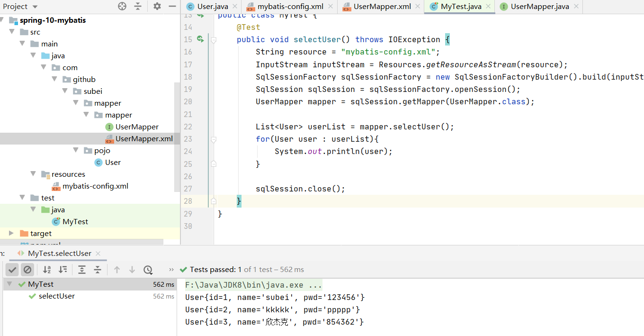Image resolution: width=644 pixels, height=336 pixels.
Task: Sort test results alphabetically
Action: tap(47, 270)
